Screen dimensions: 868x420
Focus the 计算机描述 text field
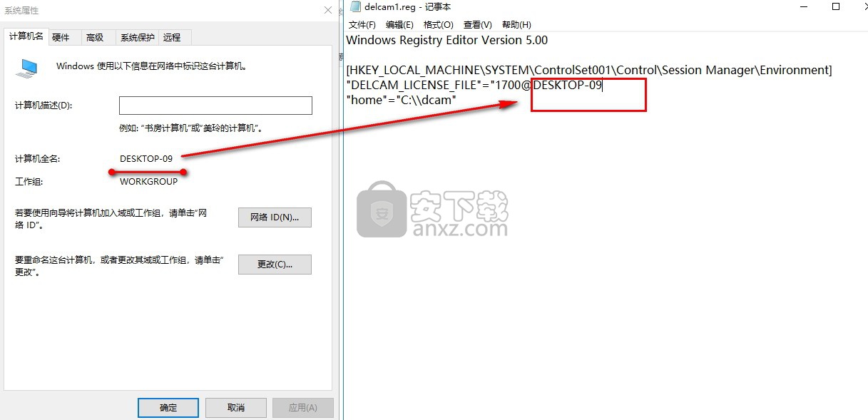(x=215, y=106)
